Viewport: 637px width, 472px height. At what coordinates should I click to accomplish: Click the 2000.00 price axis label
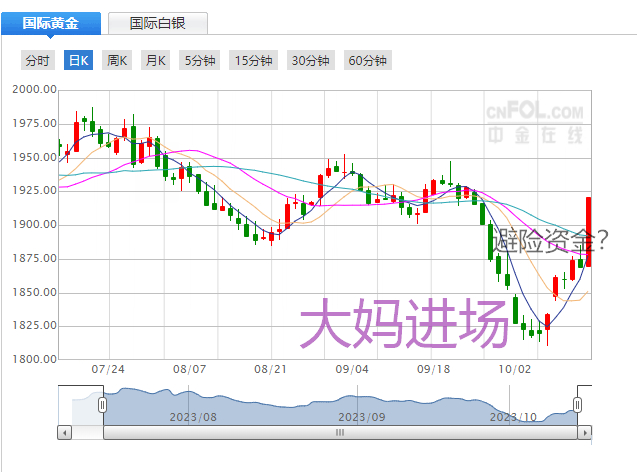click(x=35, y=89)
